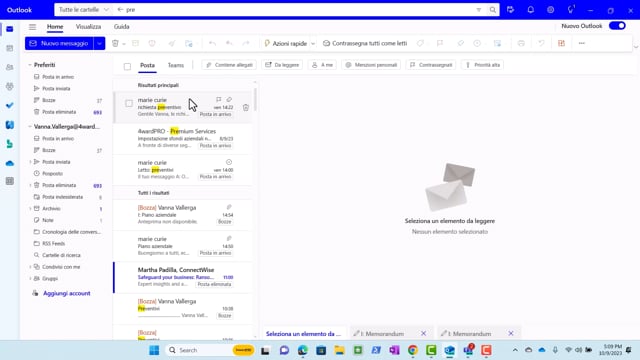Screen dimensions: 640x360
Task: Click Contrassegna tutti come letti
Action: click(365, 43)
